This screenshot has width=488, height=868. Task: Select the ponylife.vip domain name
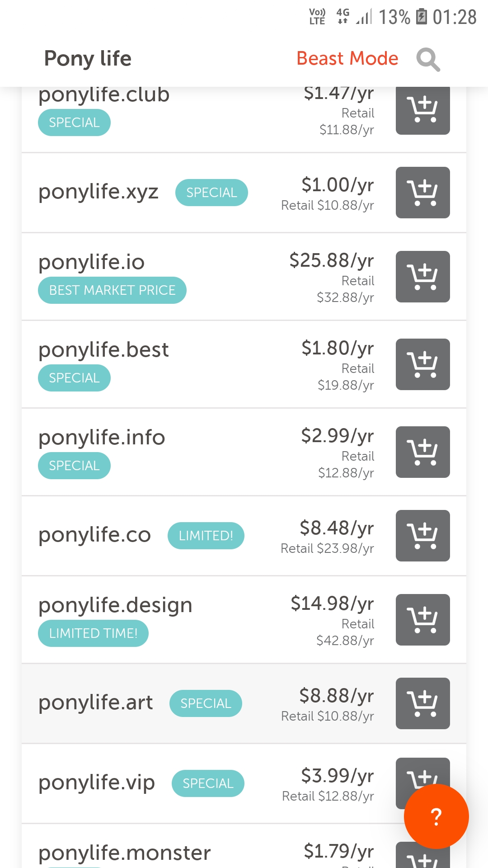click(97, 783)
